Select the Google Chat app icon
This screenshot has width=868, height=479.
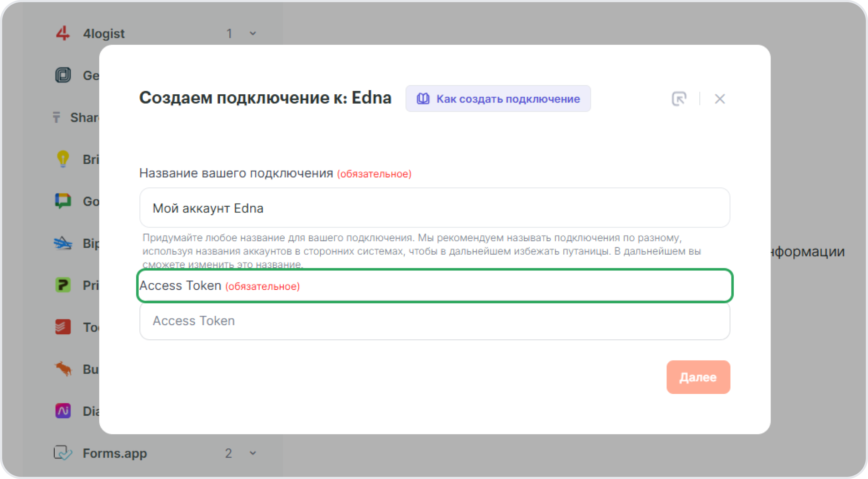click(x=63, y=201)
